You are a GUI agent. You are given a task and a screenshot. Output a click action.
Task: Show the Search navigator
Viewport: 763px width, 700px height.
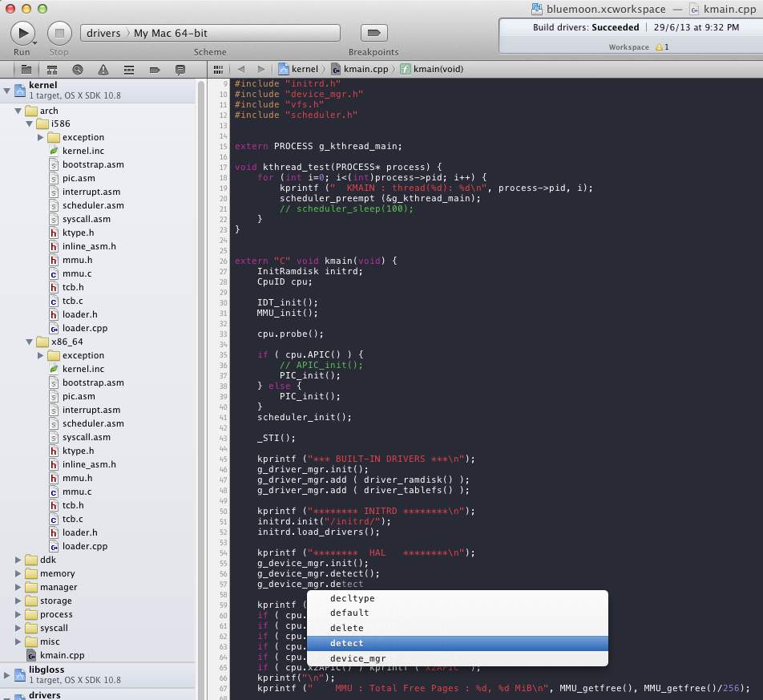[78, 70]
